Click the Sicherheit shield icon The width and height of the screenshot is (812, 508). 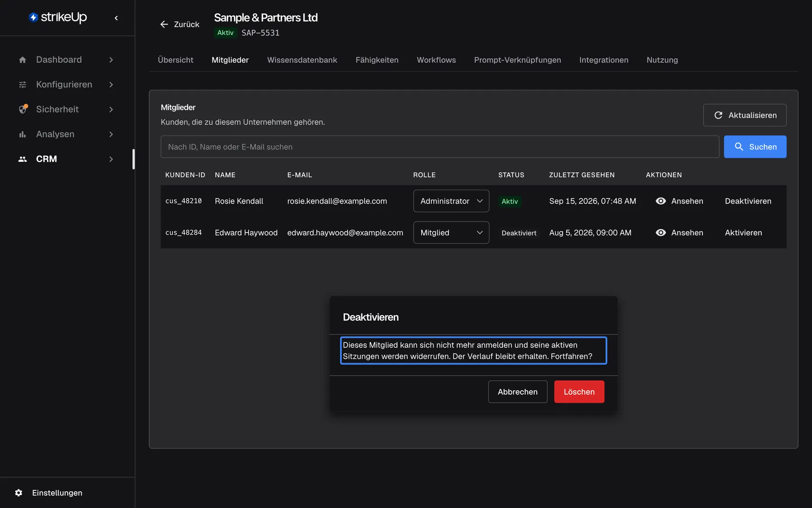pyautogui.click(x=23, y=109)
